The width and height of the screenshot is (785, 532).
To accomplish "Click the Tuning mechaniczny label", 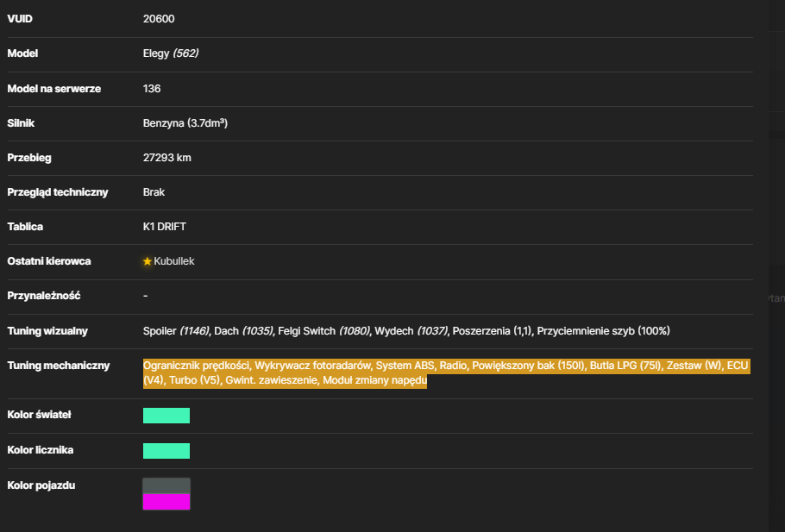I will pos(58,366).
